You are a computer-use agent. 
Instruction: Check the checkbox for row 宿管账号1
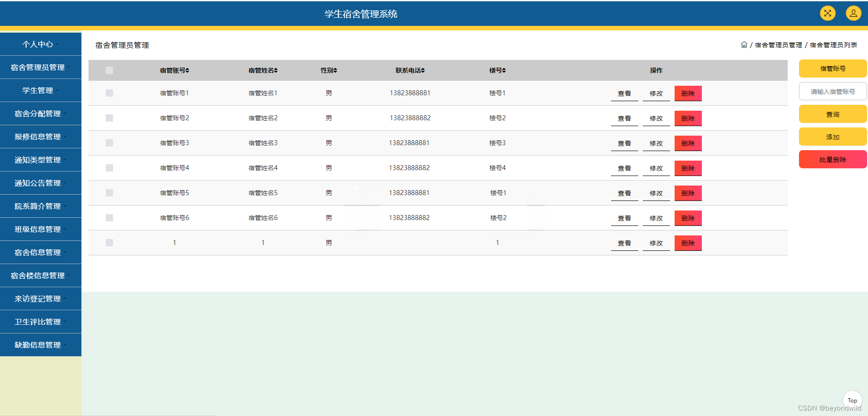coord(109,93)
